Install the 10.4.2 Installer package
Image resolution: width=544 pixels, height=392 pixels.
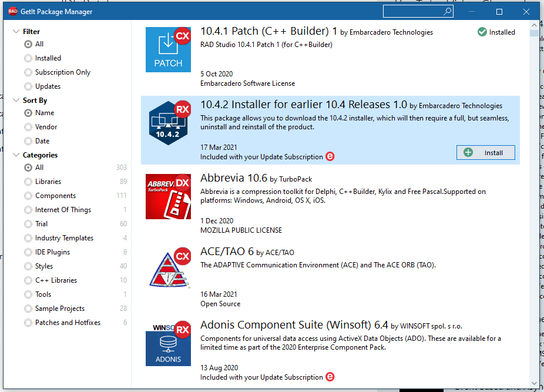[485, 152]
